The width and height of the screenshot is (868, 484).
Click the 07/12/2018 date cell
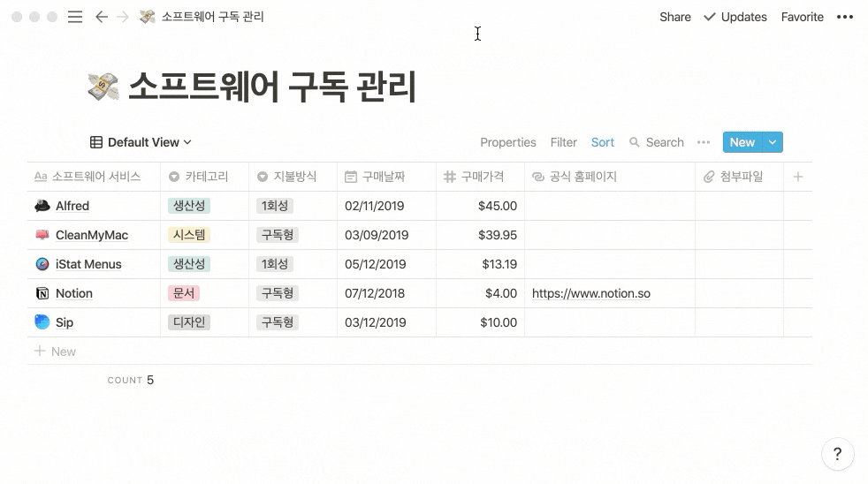pyautogui.click(x=386, y=293)
